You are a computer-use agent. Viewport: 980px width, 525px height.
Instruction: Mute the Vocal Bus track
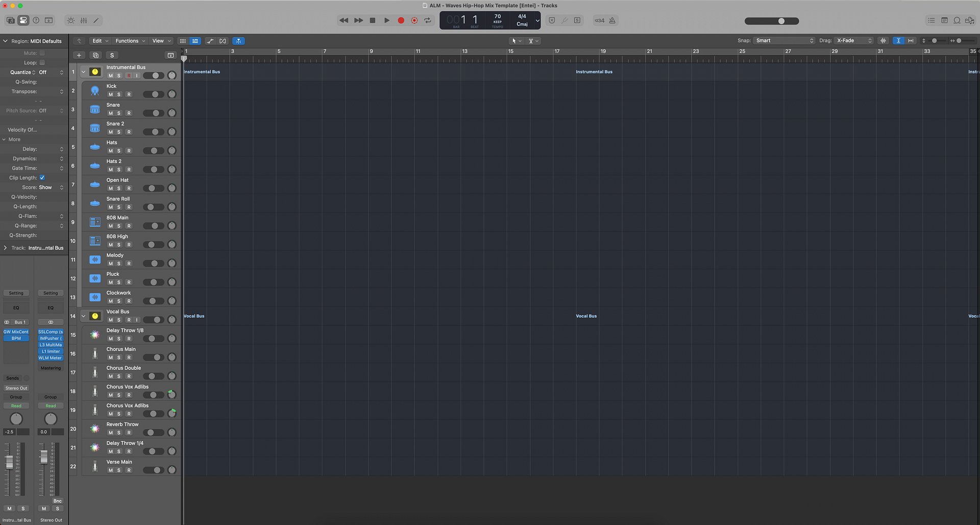[110, 320]
